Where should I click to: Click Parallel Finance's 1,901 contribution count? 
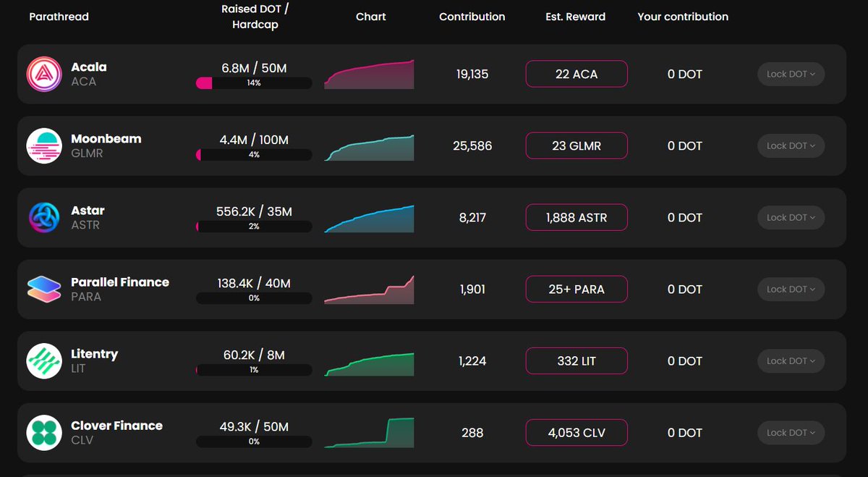472,289
